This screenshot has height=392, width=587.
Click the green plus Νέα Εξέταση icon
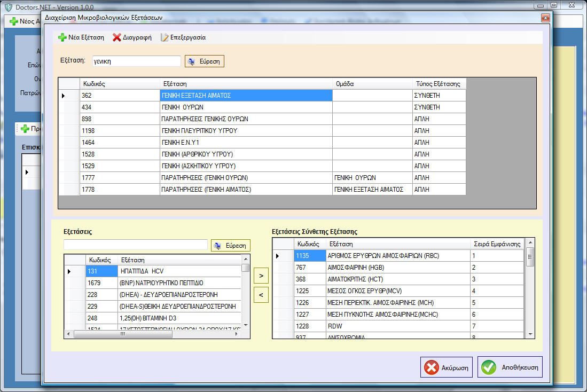pos(62,37)
